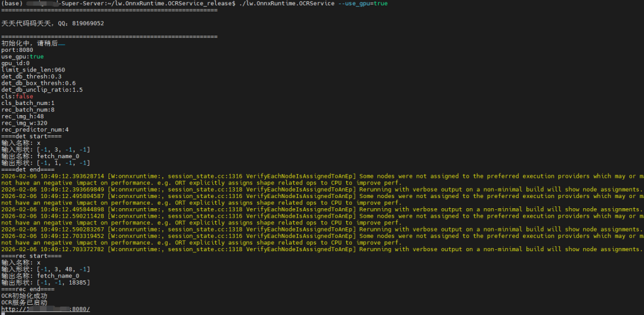
Task: Click the --use_gpu=true command argument
Action: click(363, 4)
